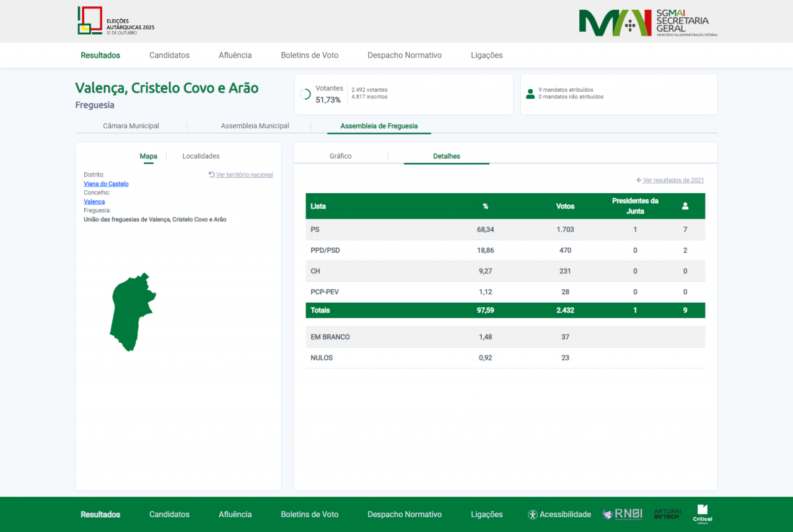Open Afluência in the top navigation
This screenshot has width=793, height=532.
pos(235,55)
